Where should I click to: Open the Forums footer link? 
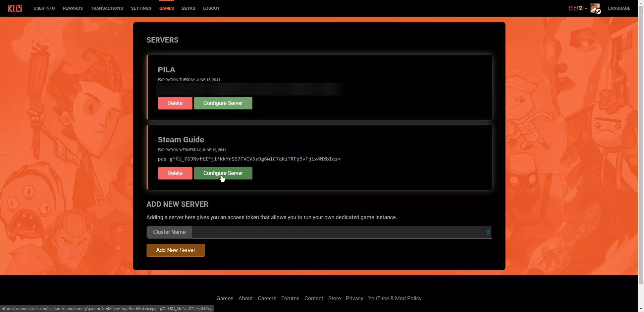click(290, 299)
